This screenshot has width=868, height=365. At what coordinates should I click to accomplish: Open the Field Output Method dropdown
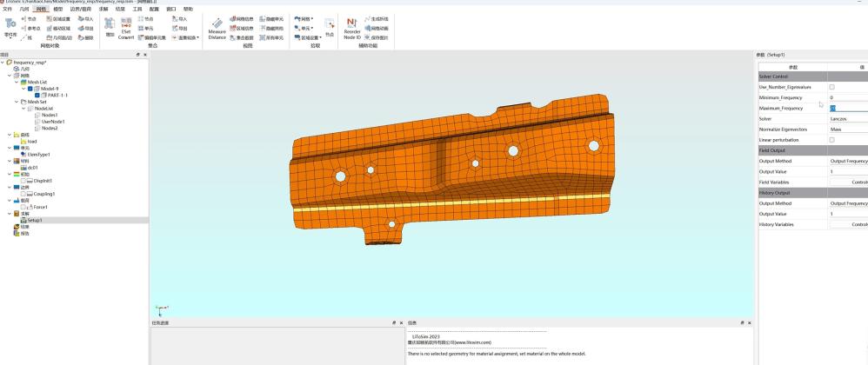(x=847, y=161)
